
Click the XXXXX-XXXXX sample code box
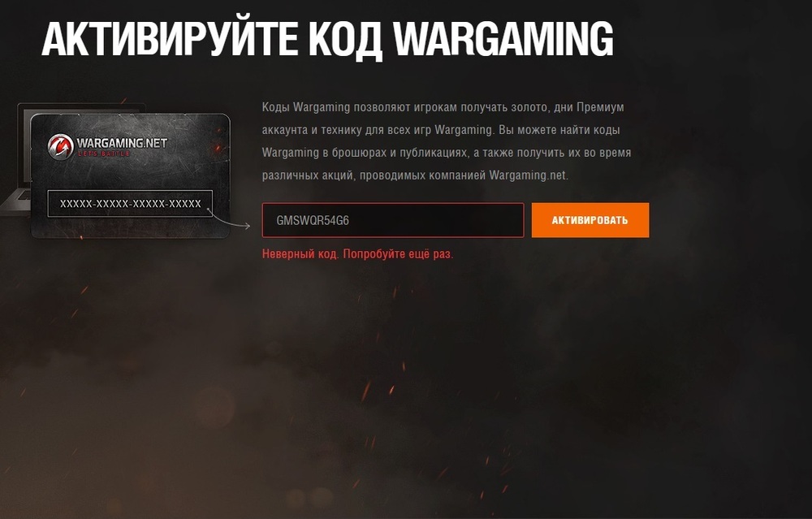click(x=130, y=204)
